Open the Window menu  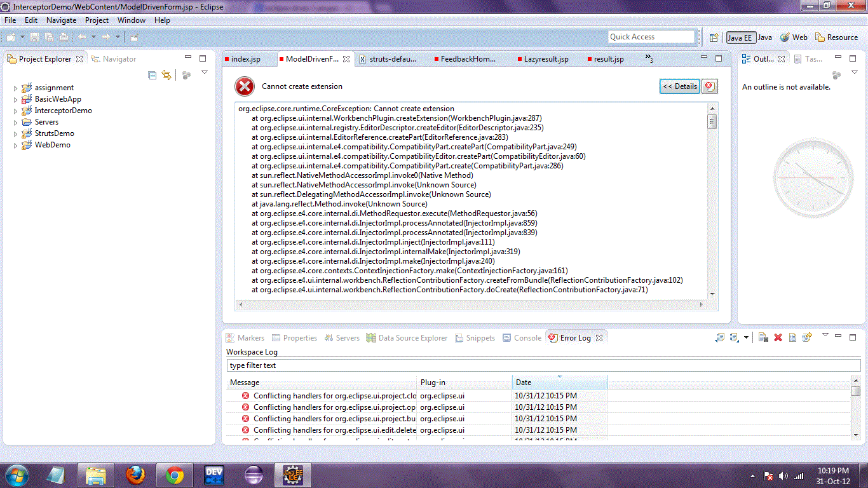(x=132, y=20)
